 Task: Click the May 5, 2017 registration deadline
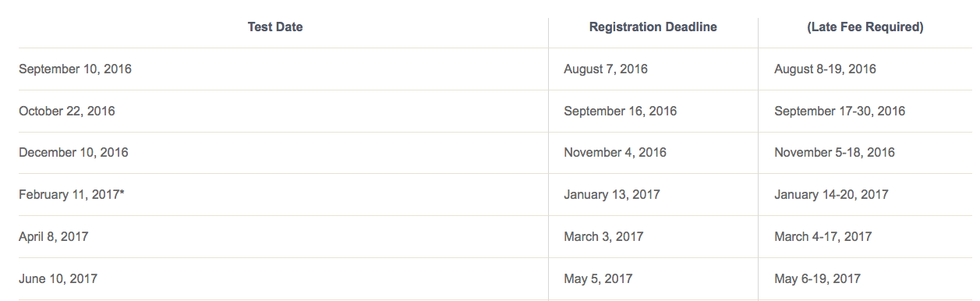pyautogui.click(x=598, y=278)
